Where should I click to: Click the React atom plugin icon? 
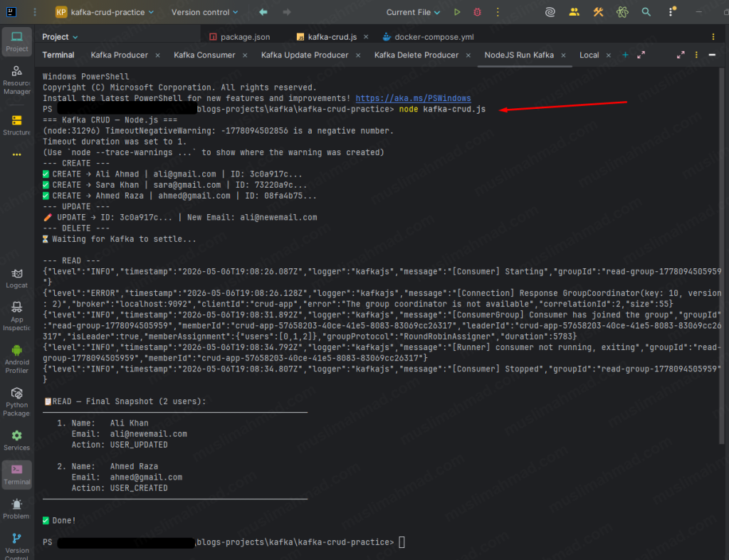[622, 12]
